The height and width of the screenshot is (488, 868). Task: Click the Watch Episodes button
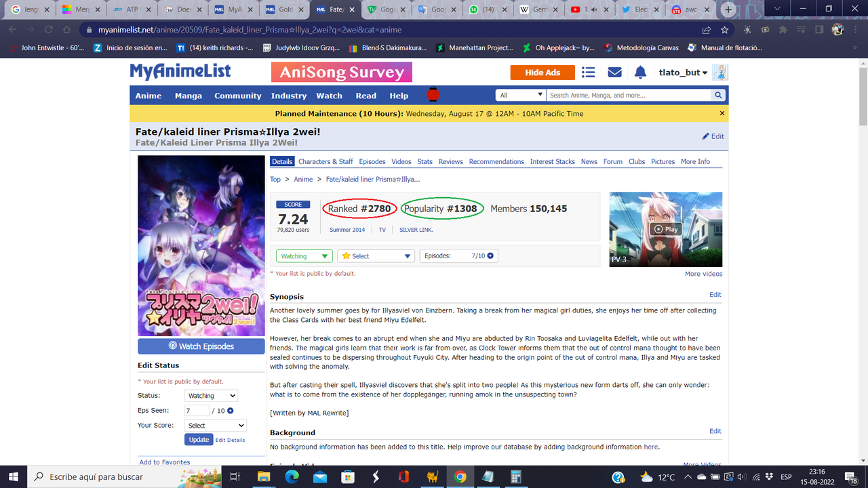(201, 346)
